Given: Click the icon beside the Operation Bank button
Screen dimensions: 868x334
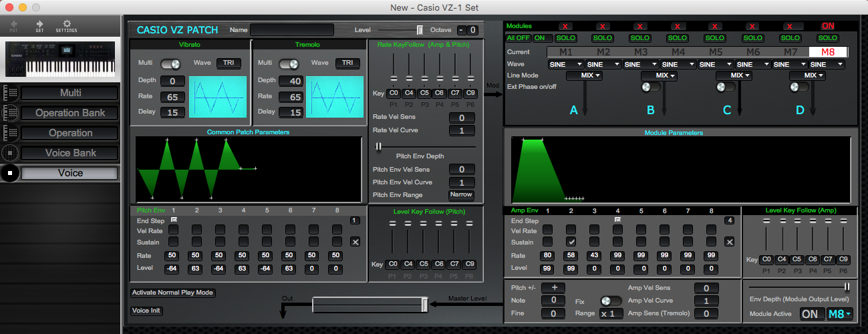Looking at the screenshot, I should (x=10, y=112).
